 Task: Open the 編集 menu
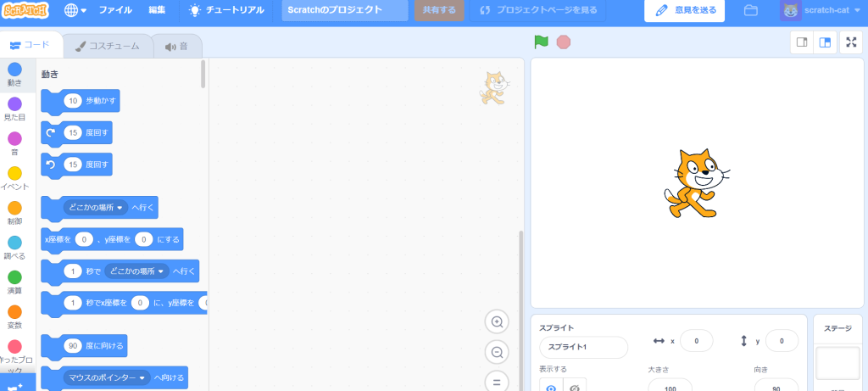[157, 10]
